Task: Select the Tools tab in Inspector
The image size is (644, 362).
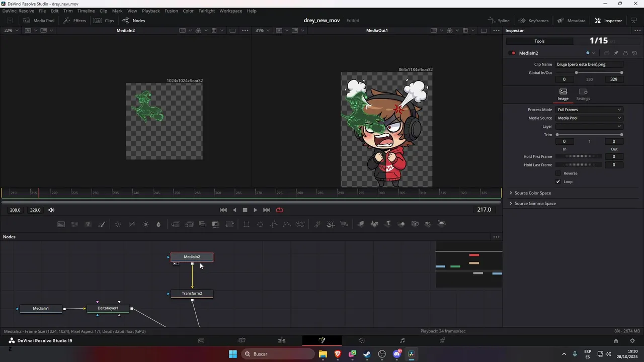Action: pos(539,41)
